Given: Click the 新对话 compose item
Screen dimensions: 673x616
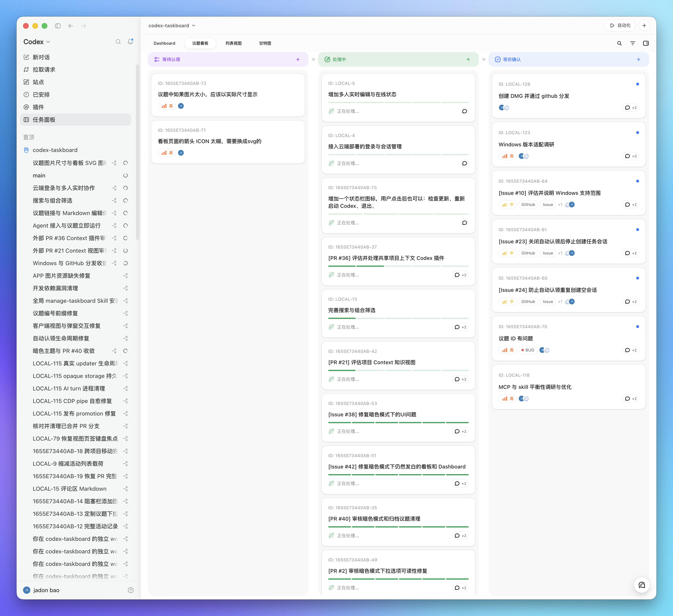Looking at the screenshot, I should click(x=75, y=57).
